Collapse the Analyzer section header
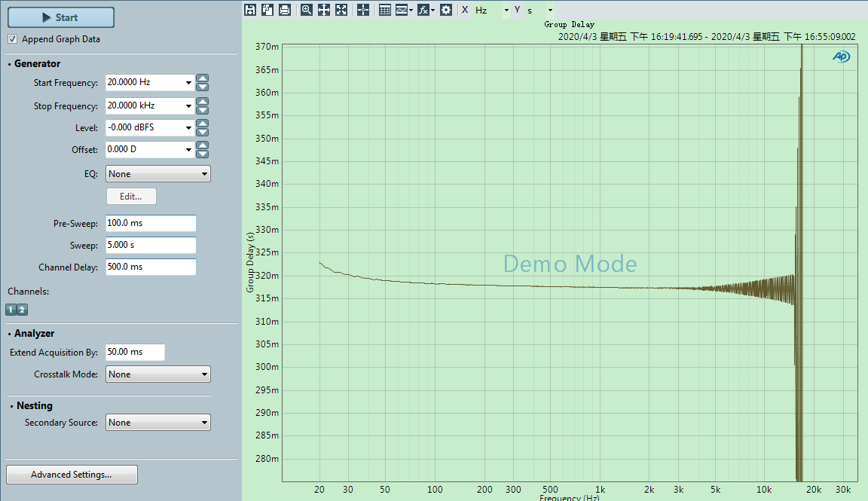The height and width of the screenshot is (501, 868). point(31,333)
